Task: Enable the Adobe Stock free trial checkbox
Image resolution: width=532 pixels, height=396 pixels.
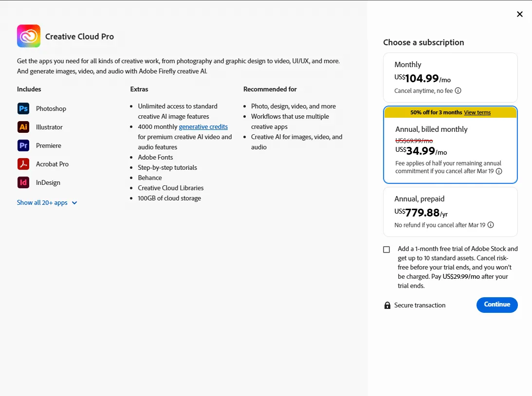Action: [x=386, y=249]
